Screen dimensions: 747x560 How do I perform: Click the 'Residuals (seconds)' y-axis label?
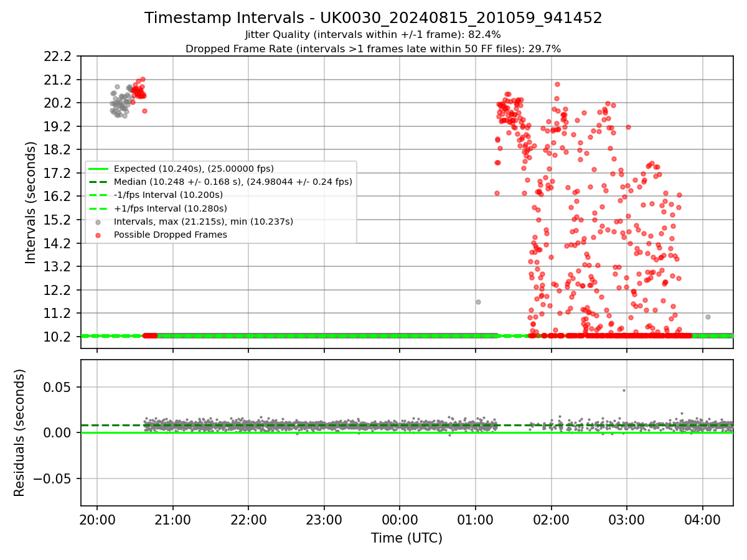click(x=20, y=432)
